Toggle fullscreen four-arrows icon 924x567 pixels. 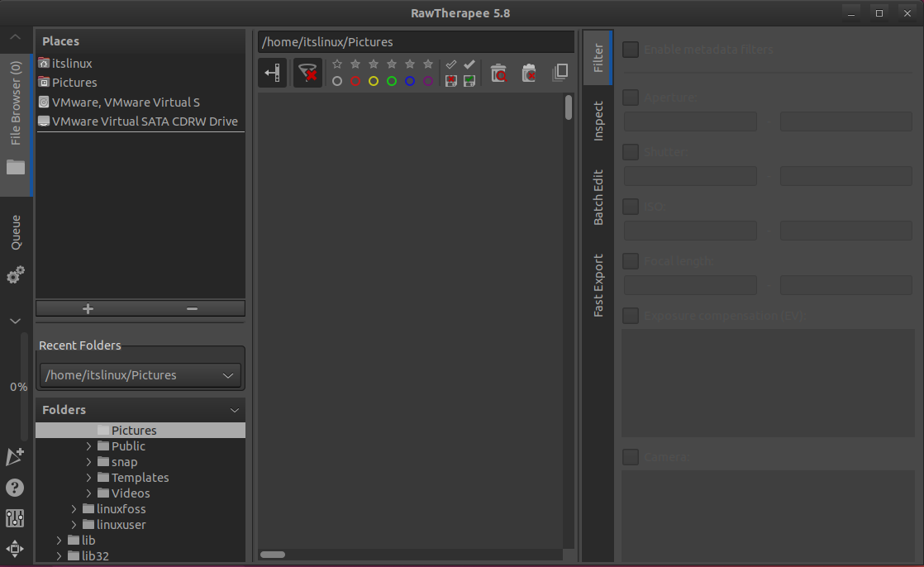pos(16,549)
